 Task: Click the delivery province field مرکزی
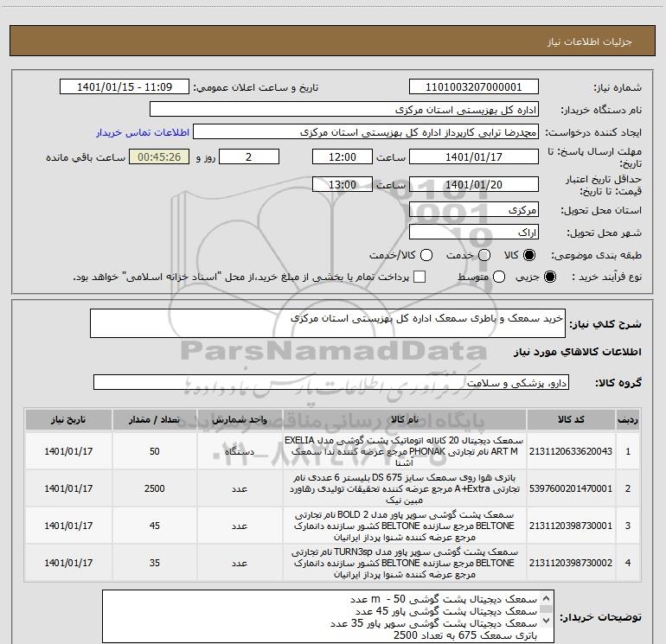(474, 209)
